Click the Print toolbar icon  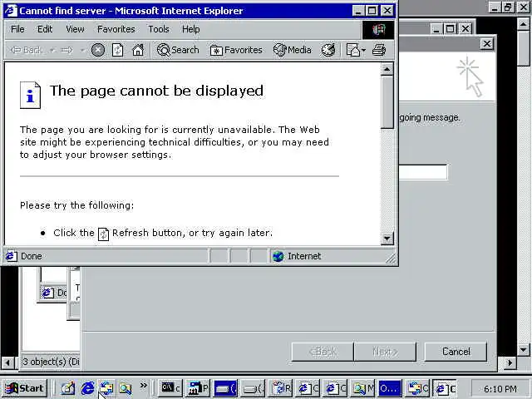pos(379,50)
